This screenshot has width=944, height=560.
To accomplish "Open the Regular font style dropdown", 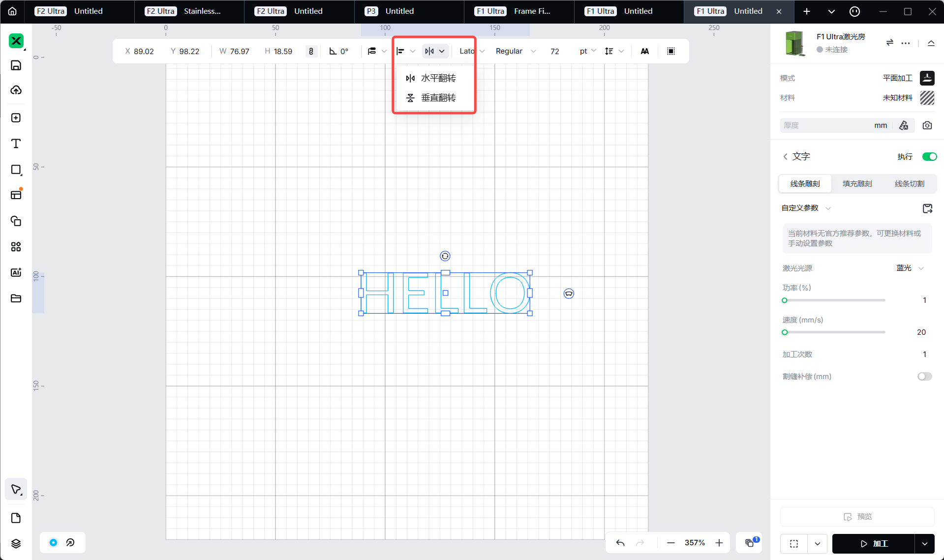I will [x=515, y=51].
